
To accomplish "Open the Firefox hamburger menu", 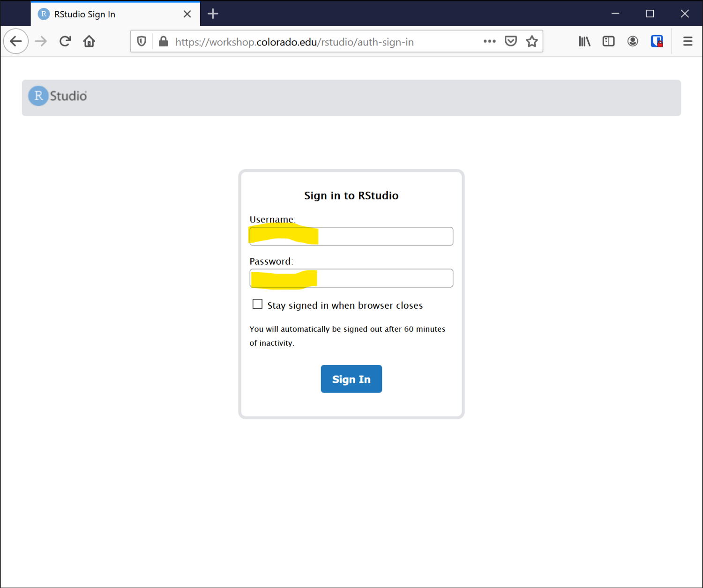I will coord(688,41).
